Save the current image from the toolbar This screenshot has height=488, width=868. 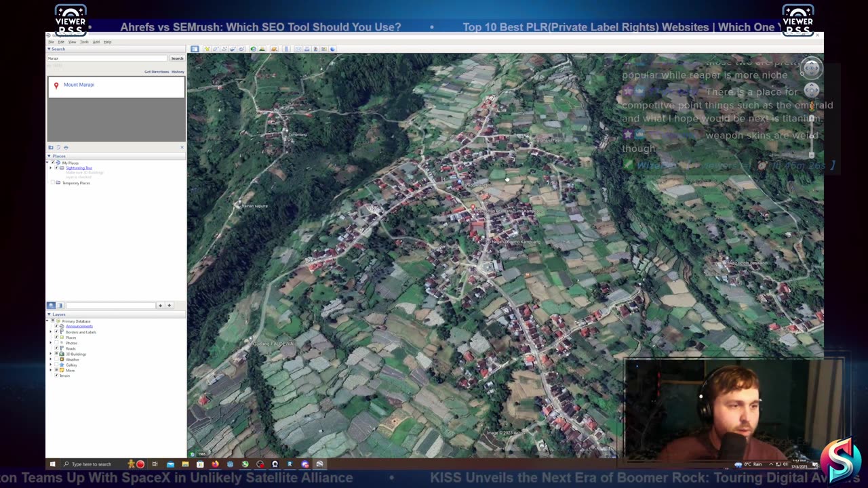[315, 49]
